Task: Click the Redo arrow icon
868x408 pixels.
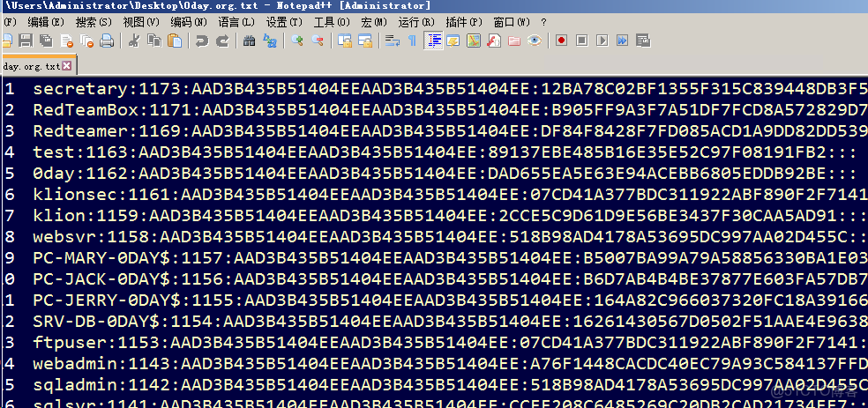Action: tap(222, 41)
